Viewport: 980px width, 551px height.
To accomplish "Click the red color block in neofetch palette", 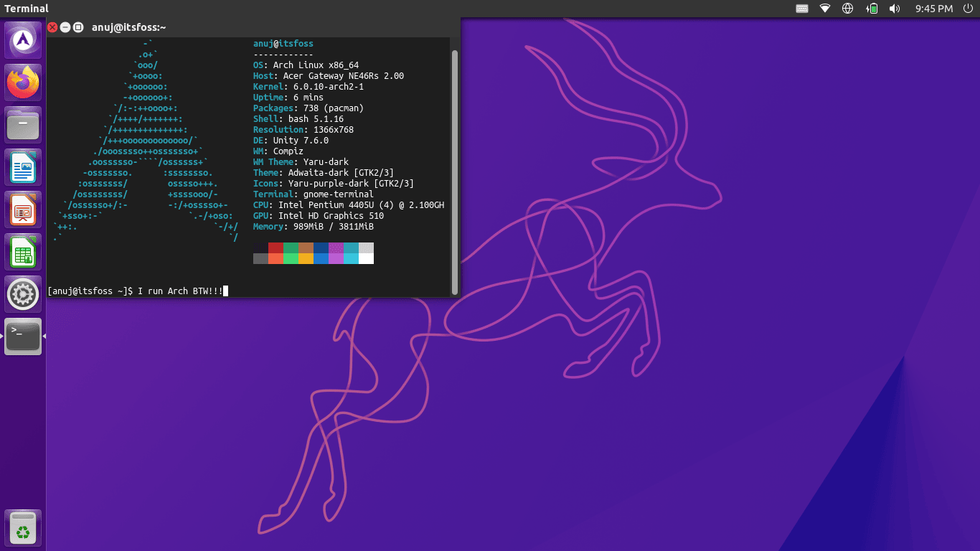I will (275, 248).
